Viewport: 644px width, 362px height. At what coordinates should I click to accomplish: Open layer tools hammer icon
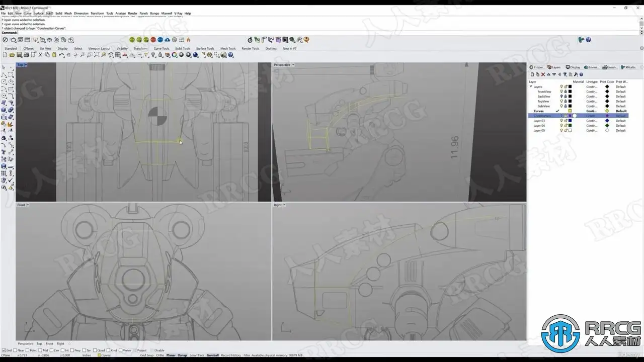tap(576, 74)
